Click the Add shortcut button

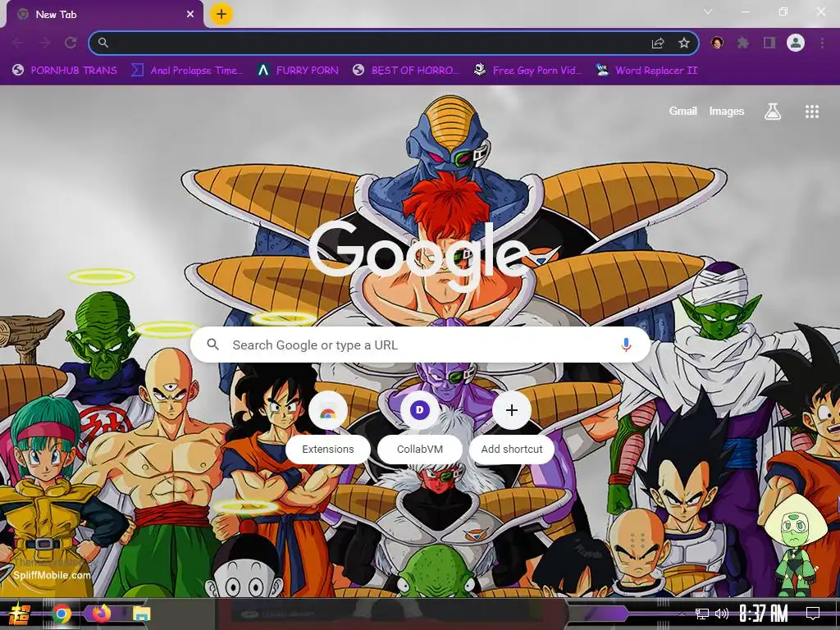tap(512, 428)
